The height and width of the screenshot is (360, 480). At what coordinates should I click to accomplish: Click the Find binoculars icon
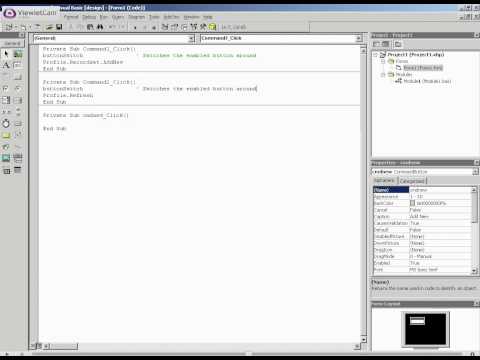click(x=100, y=27)
